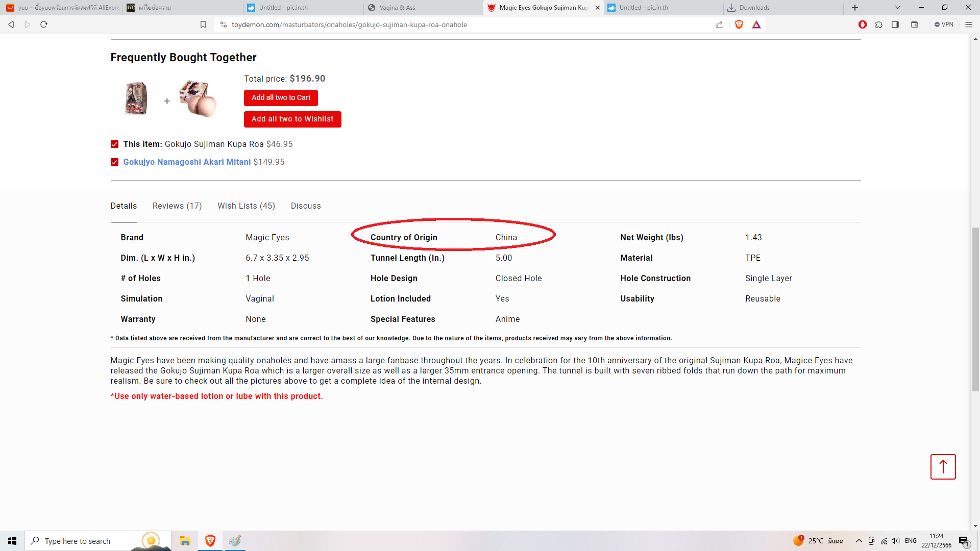Select the Details tab
Viewport: 980px width, 551px height.
(x=124, y=206)
